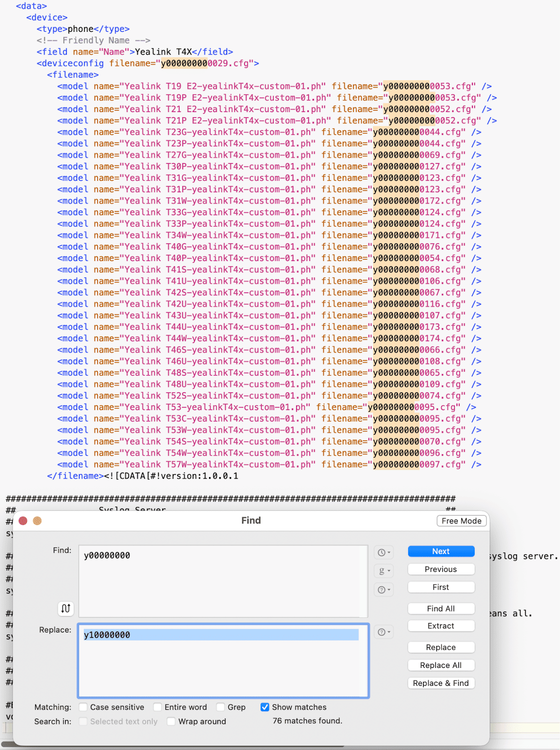Click the Yealink T27G model line
Screen dimensions: 560x750
click(269, 155)
